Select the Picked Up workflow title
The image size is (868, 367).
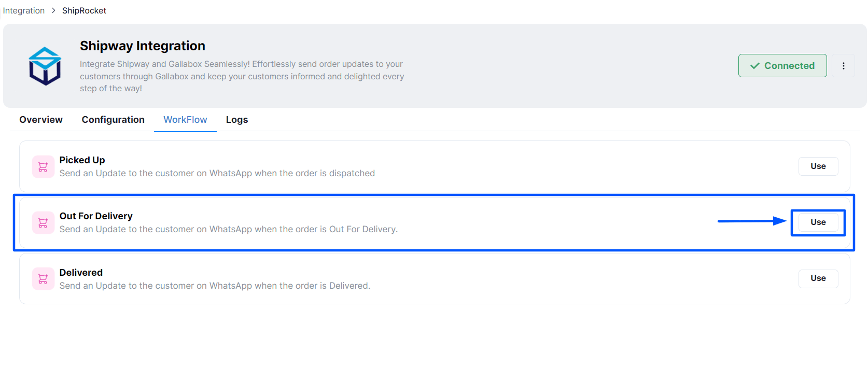pos(82,160)
